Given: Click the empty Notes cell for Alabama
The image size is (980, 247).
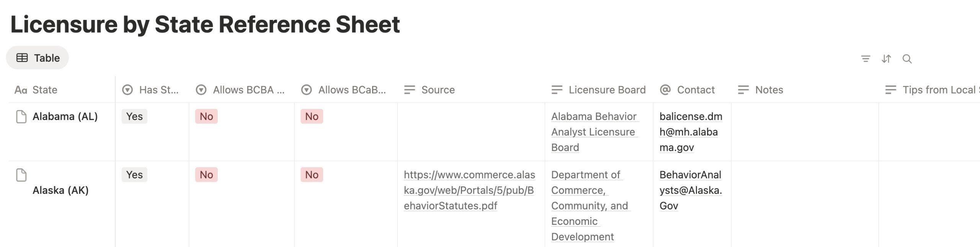Looking at the screenshot, I should 804,132.
